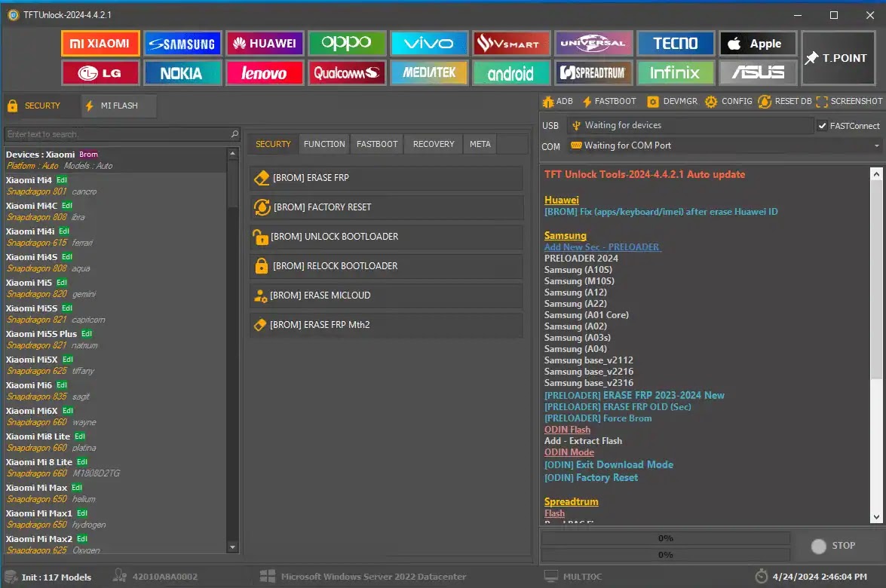Select the ASUS brand button
Image resolution: width=886 pixels, height=588 pixels.
point(757,73)
